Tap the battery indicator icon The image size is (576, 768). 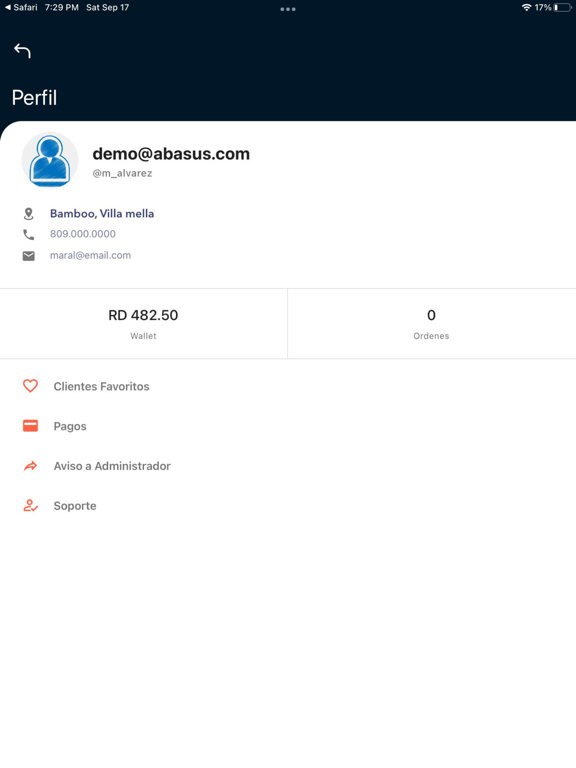[x=563, y=7]
